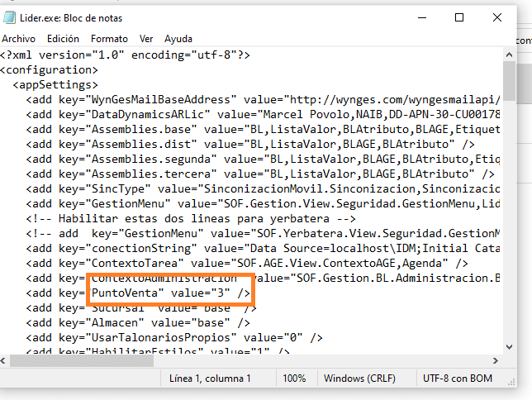The height and width of the screenshot is (400, 532).
Task: Click the UTF-8 con BOM encoding field
Action: click(459, 378)
